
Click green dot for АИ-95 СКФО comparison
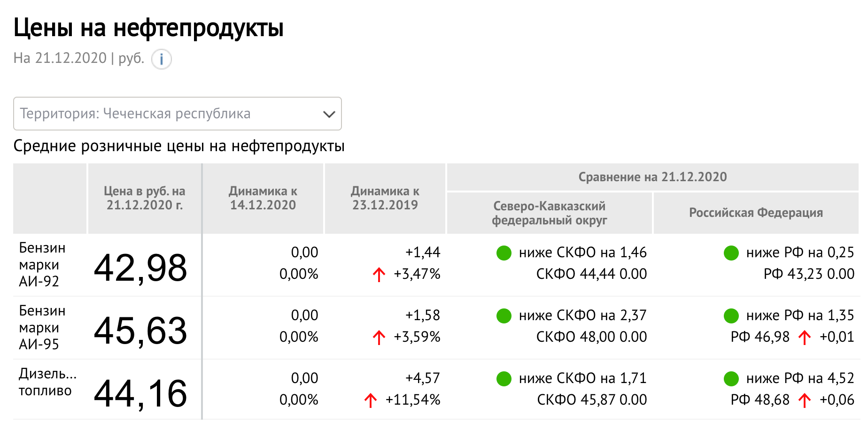tap(504, 316)
